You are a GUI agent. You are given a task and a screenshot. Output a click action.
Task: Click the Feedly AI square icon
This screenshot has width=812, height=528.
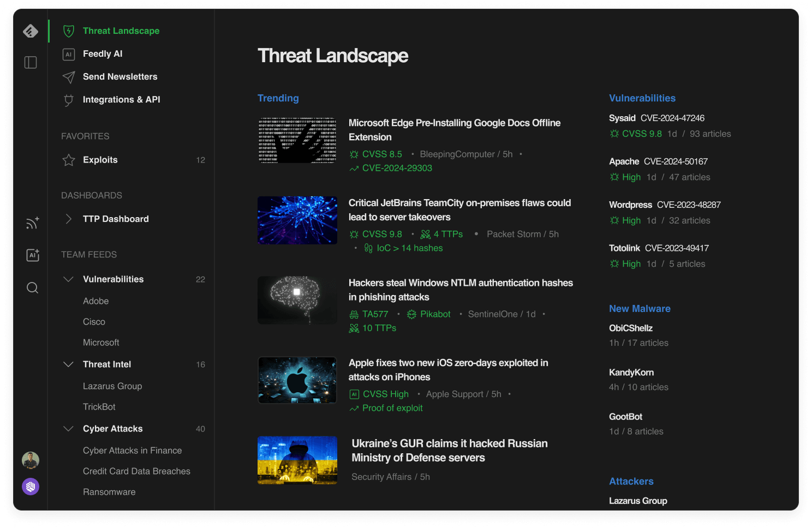pyautogui.click(x=69, y=54)
